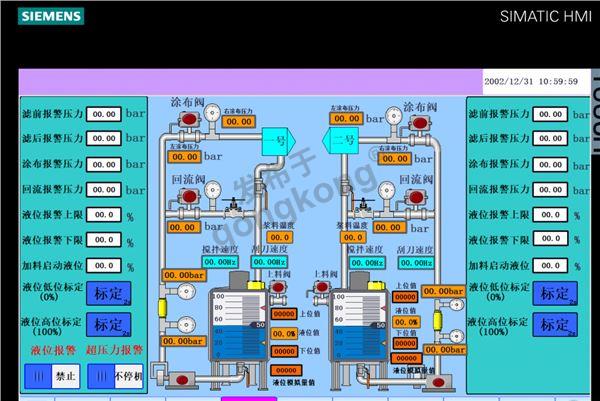Viewport: 600px width, 401px height.
Task: Click the gray mixer motor on tank one
Action: (239, 281)
